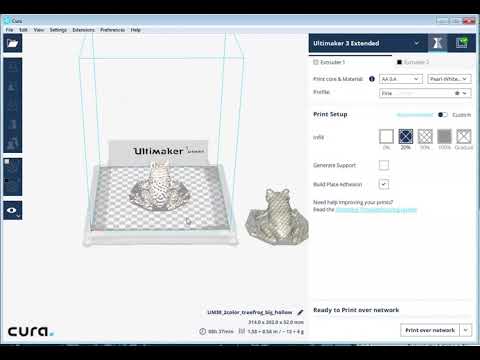Select the first extruder button in left toolbar

pyautogui.click(x=13, y=168)
